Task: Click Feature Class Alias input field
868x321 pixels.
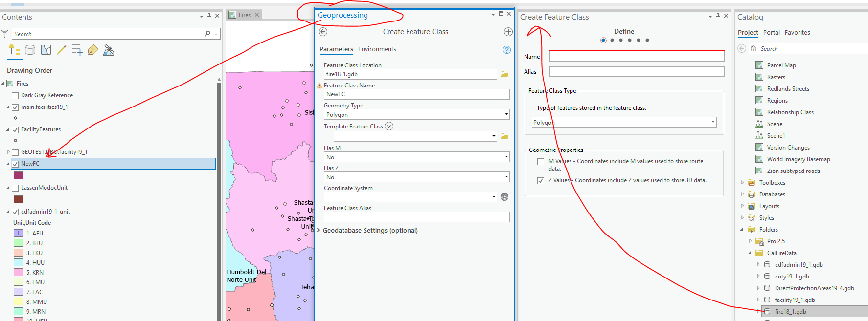Action: (416, 217)
